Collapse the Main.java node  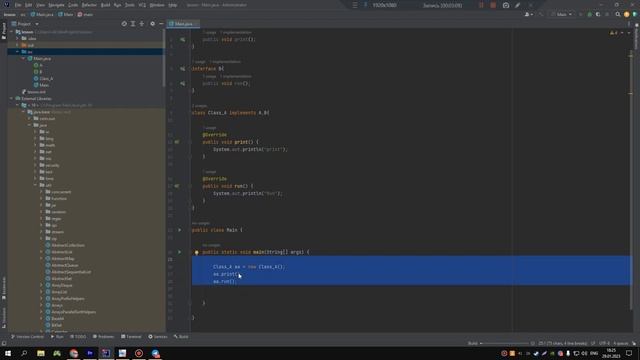pyautogui.click(x=23, y=58)
